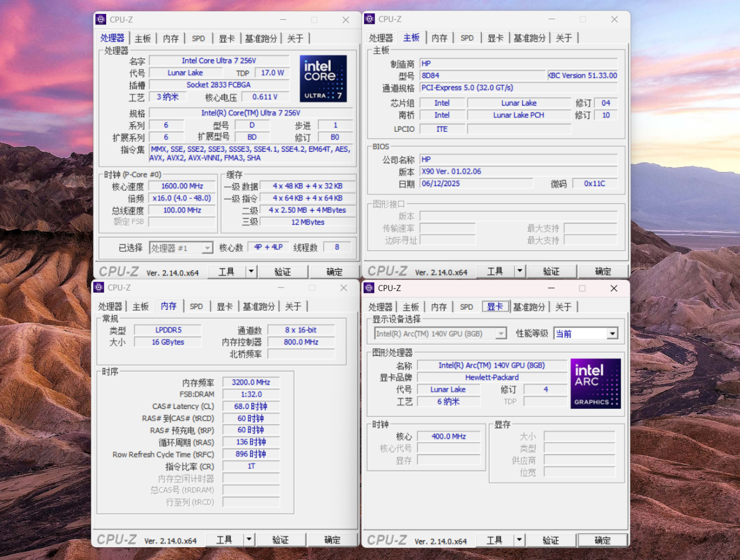
Task: Expand the Intel Arc 140V GPU device dropdown
Action: pyautogui.click(x=501, y=334)
